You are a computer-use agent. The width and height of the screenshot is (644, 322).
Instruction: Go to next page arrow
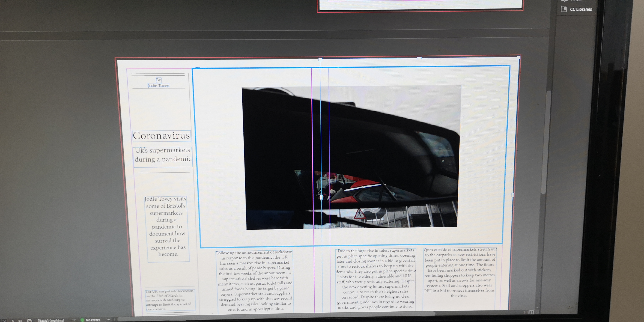point(13,321)
